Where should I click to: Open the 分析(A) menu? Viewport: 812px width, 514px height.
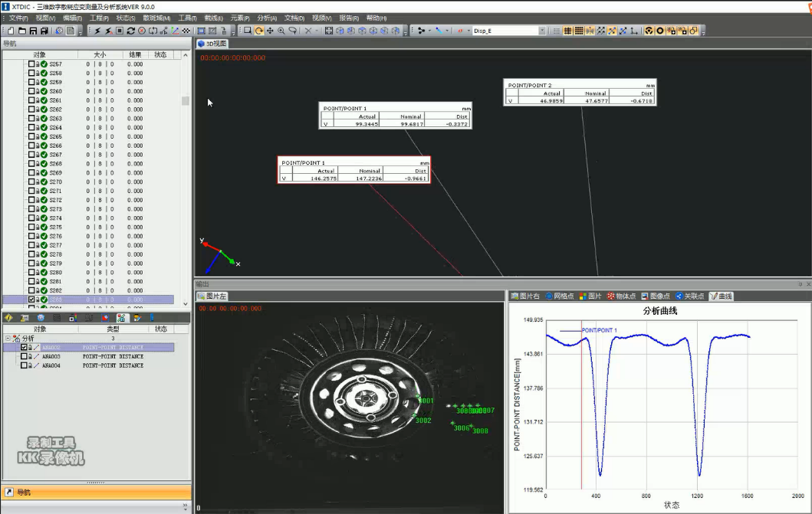267,18
